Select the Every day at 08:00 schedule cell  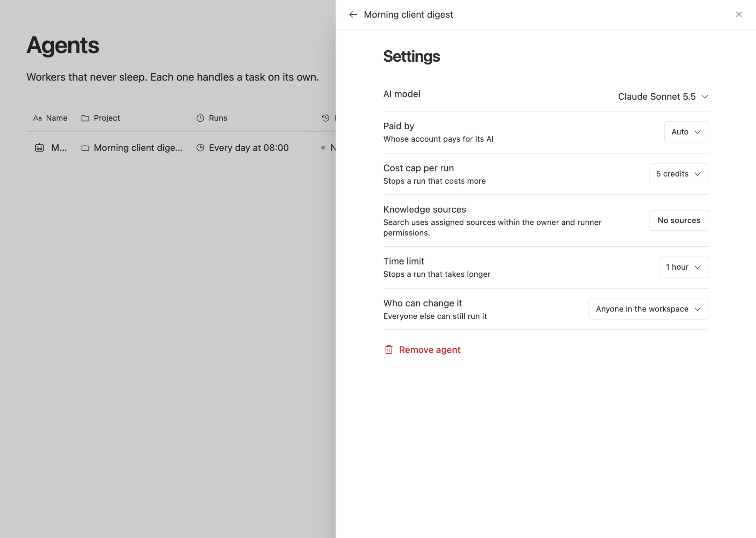pyautogui.click(x=242, y=148)
